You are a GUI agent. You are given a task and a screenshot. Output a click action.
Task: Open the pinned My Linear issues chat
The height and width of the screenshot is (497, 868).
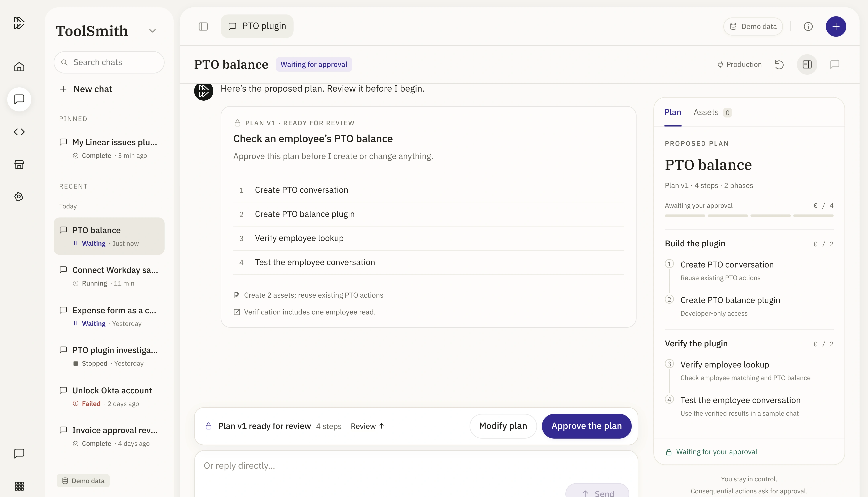(x=109, y=148)
